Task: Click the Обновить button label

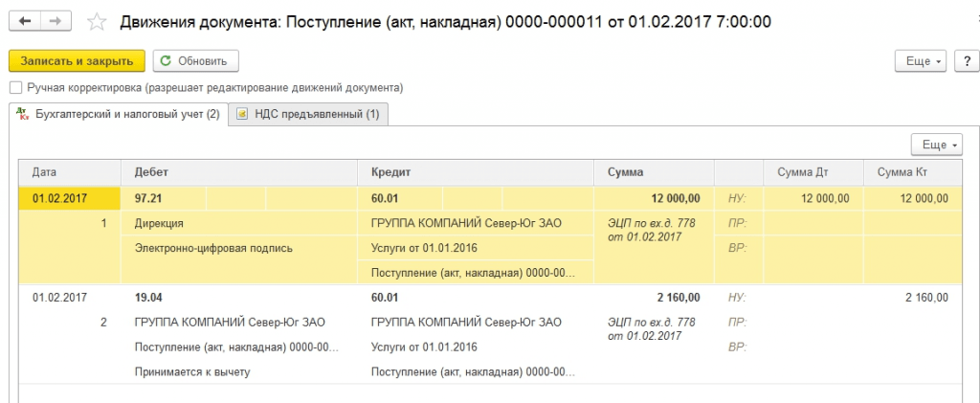Action: pyautogui.click(x=202, y=61)
